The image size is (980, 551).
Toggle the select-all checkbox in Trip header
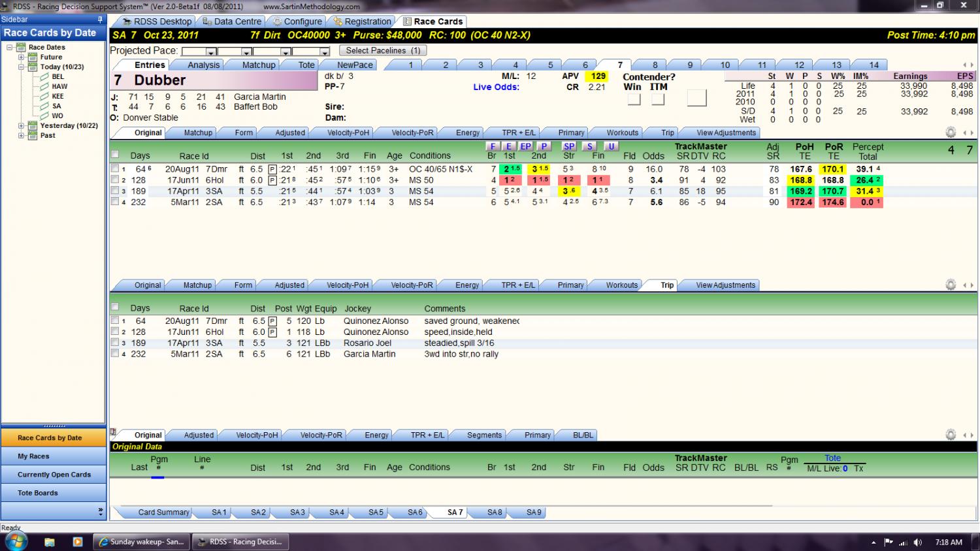point(115,307)
